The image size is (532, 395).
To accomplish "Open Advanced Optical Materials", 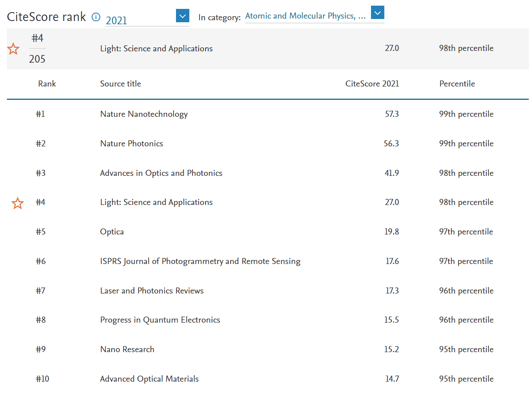I will (x=149, y=379).
